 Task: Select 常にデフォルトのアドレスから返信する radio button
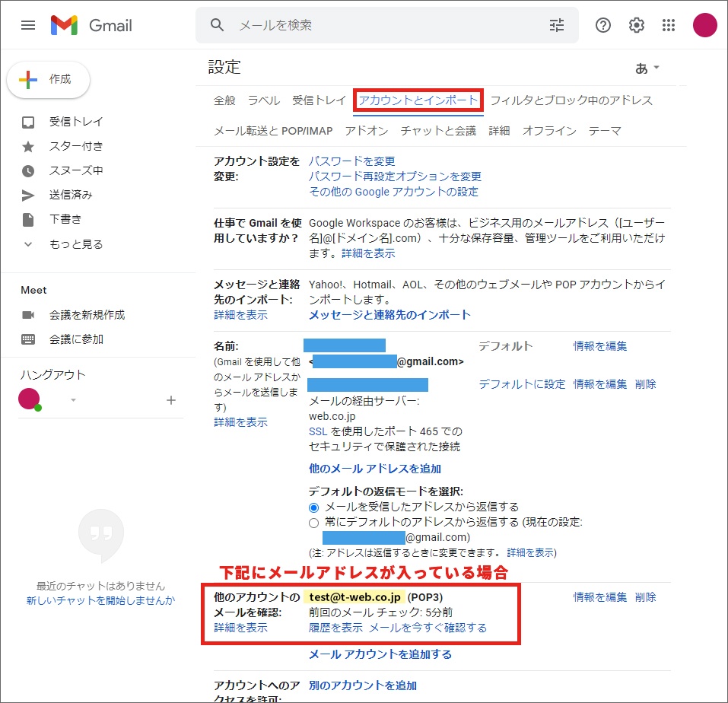pos(313,523)
